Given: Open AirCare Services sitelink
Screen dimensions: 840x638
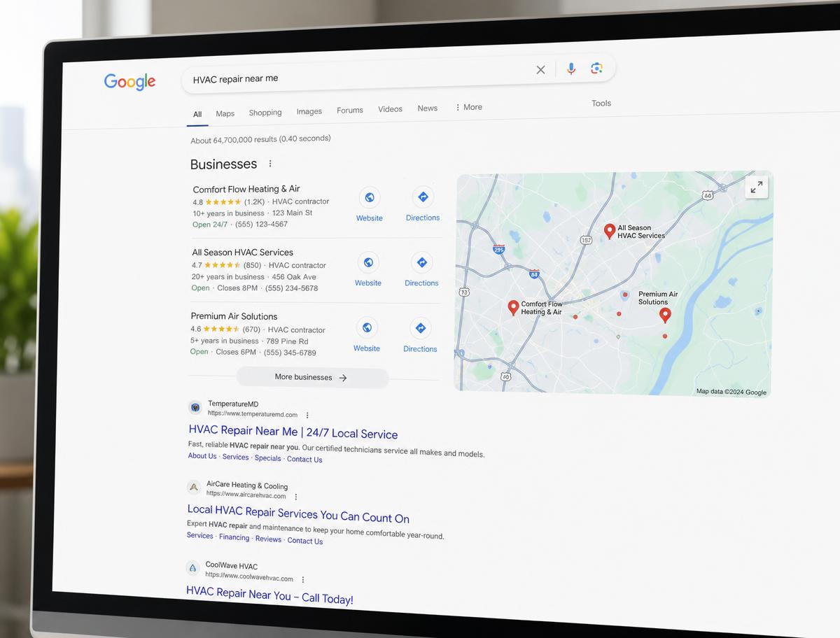Looking at the screenshot, I should (x=199, y=536).
